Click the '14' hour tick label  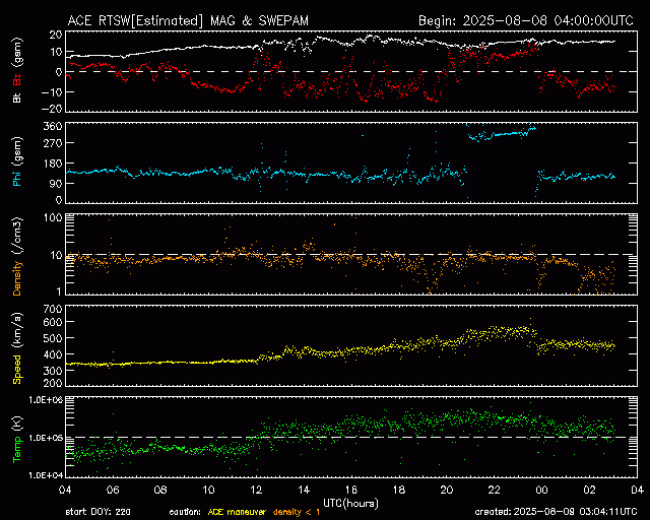coord(303,490)
